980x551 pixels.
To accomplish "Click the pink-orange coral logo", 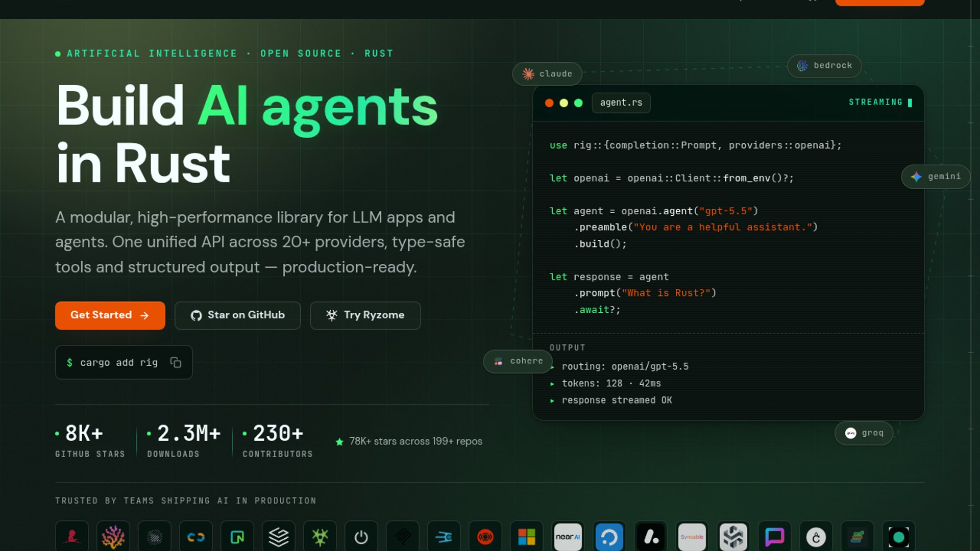I will 113,537.
